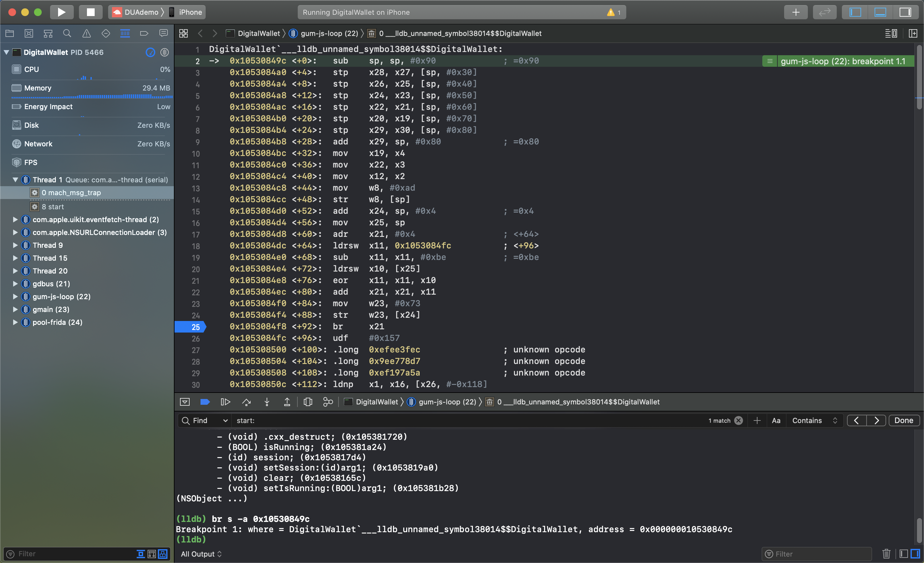Click the Step Over debug icon
This screenshot has height=563, width=924.
click(246, 402)
